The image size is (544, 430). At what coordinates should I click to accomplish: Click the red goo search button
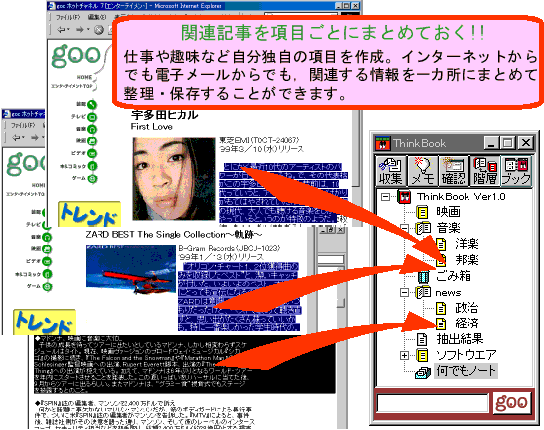pyautogui.click(x=511, y=403)
